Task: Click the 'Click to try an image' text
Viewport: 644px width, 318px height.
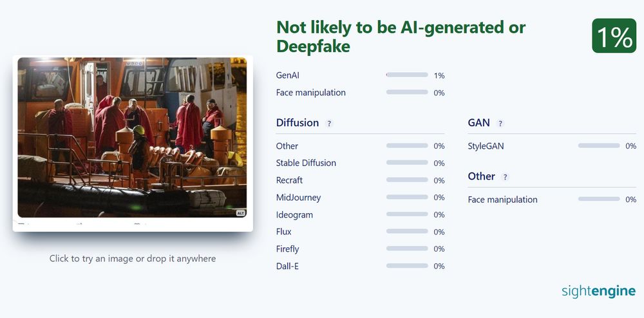Action: pos(132,258)
